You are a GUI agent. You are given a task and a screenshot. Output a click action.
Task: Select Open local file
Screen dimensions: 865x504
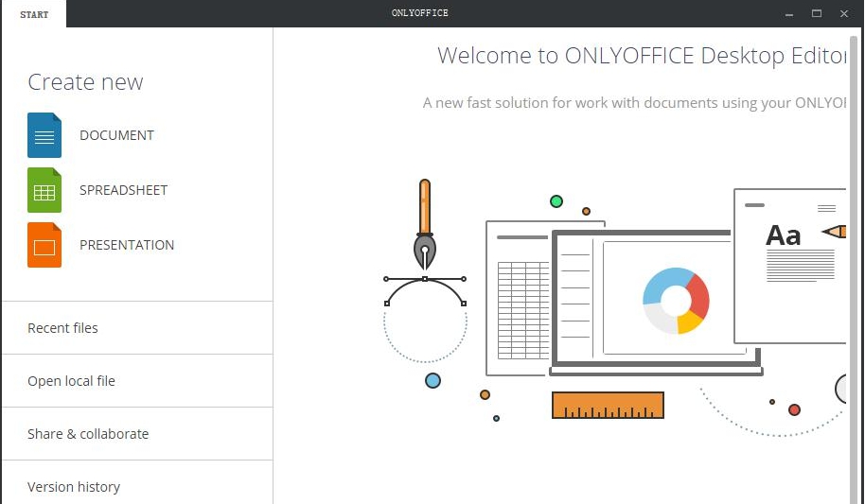(71, 381)
